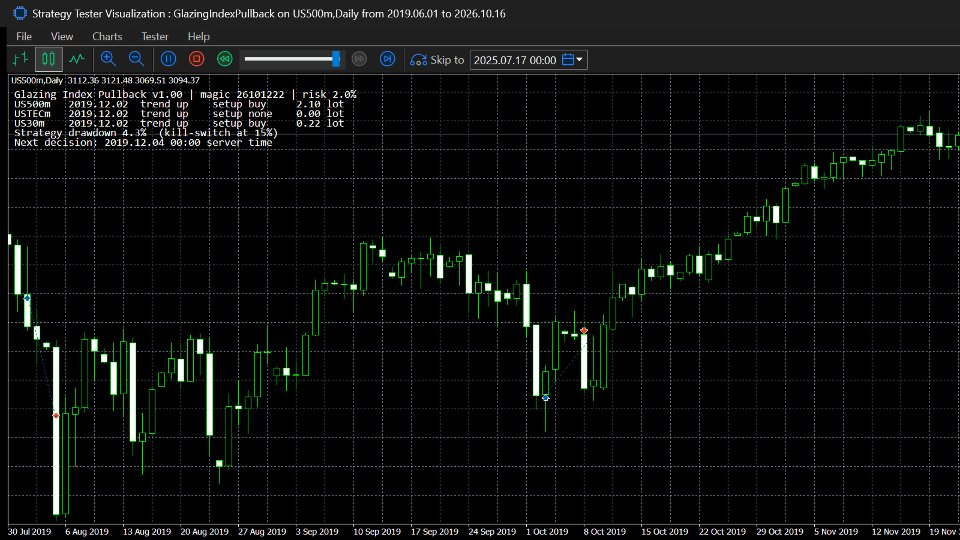This screenshot has height=540, width=960.
Task: Click the red sell marker near 8 Oct 2019
Action: click(x=584, y=331)
